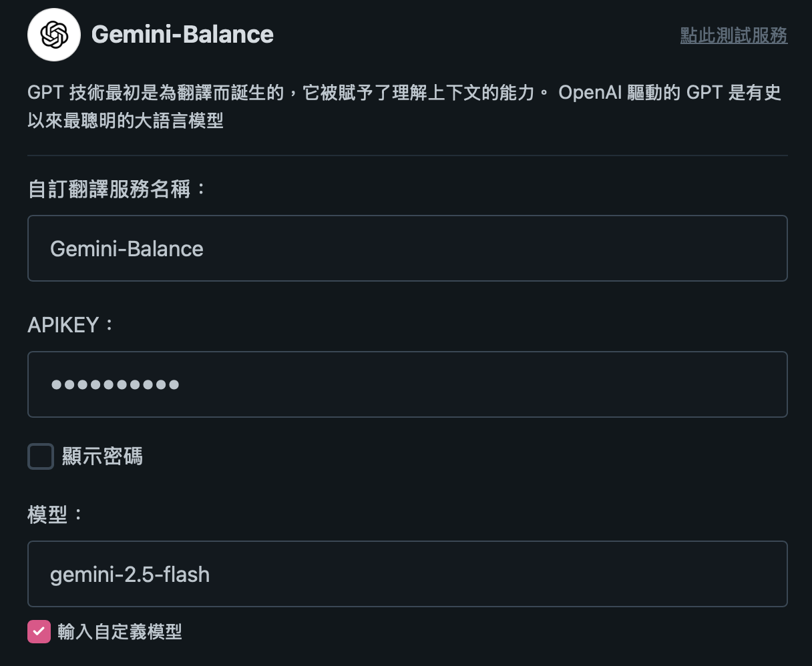Image resolution: width=812 pixels, height=666 pixels.
Task: Click the 輸入自定義模型 label text
Action: [120, 631]
